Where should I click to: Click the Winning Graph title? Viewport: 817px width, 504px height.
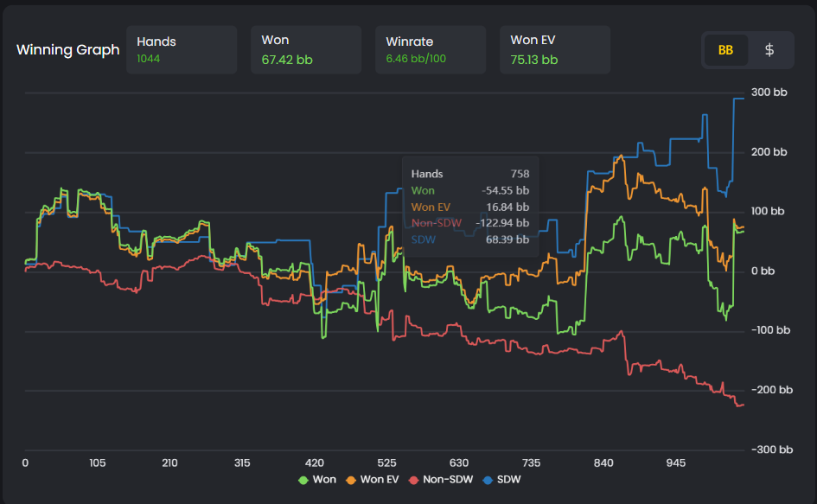[67, 50]
